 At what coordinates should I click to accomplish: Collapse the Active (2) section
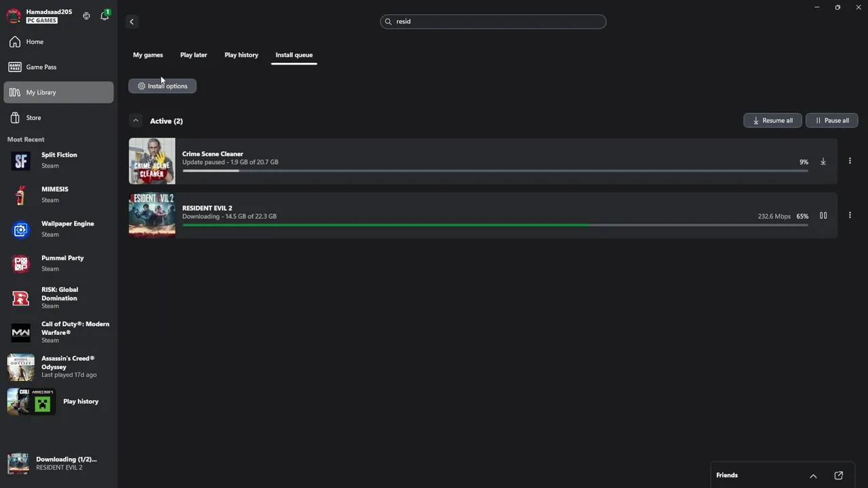(x=136, y=121)
